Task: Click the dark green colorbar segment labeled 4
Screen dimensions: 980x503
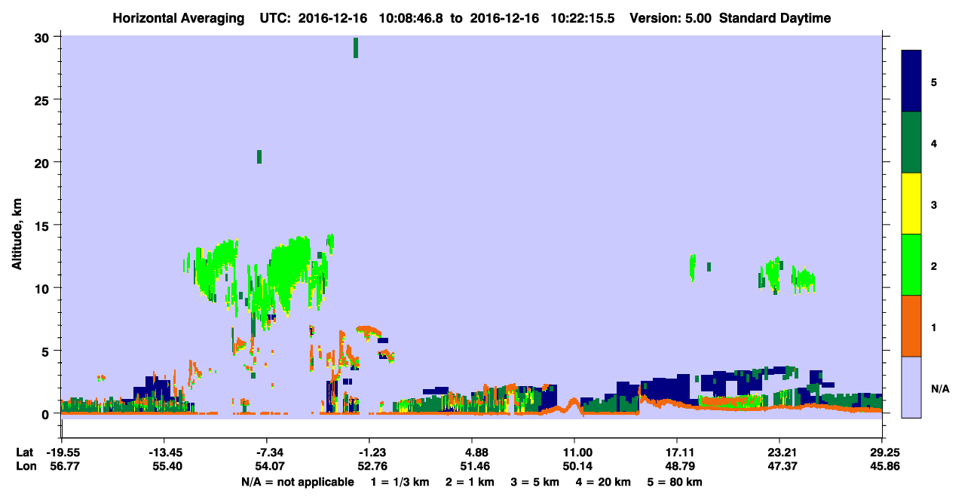Action: 911,143
